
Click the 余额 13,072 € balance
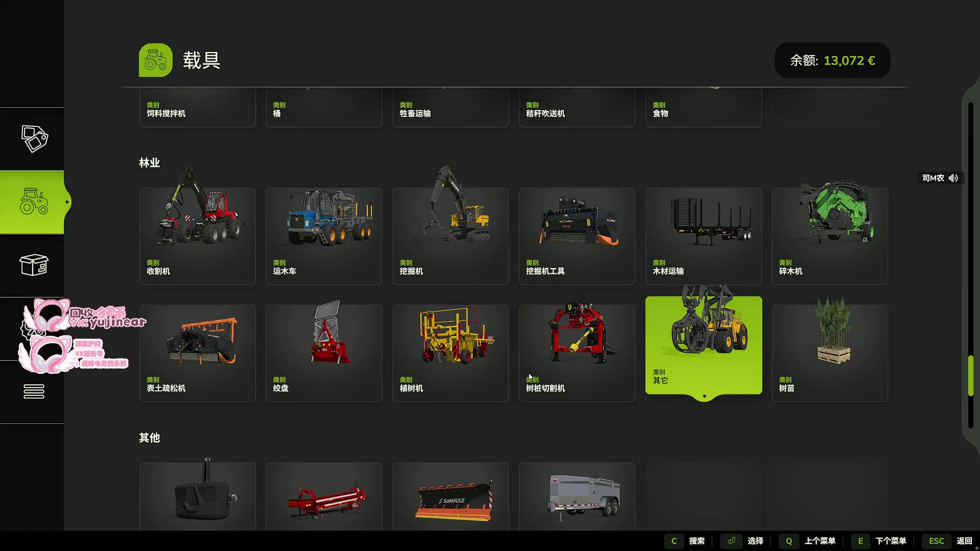(832, 60)
